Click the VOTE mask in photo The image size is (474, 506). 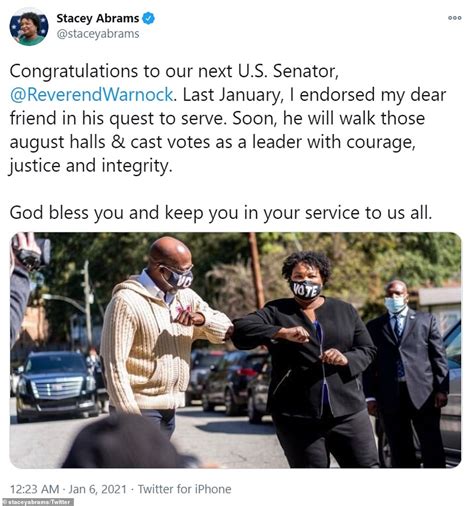[x=306, y=289]
